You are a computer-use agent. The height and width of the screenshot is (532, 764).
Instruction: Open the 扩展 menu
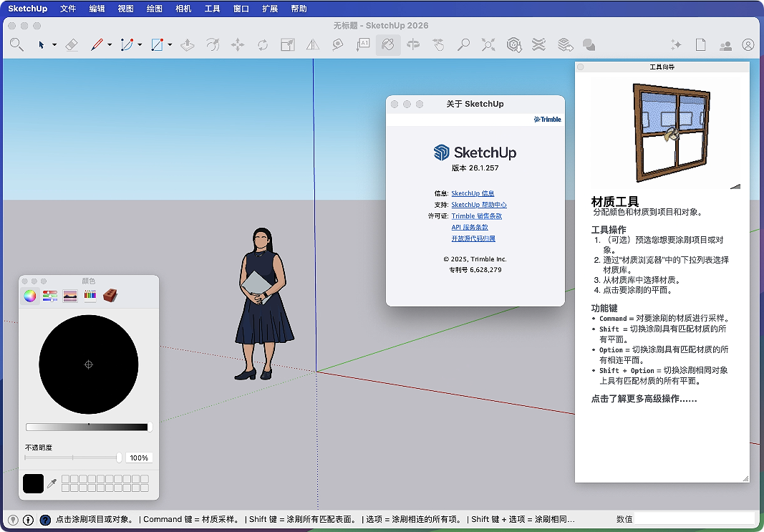click(269, 9)
